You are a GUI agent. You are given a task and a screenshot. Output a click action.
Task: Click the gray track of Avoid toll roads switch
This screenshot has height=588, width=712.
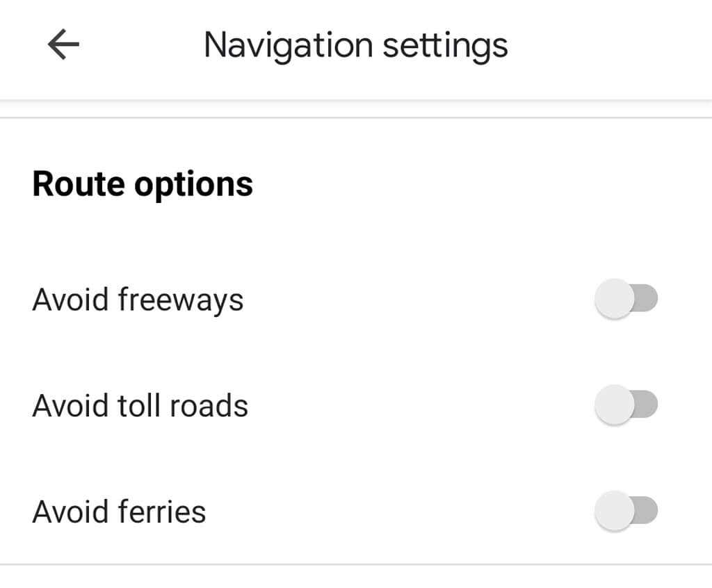(x=647, y=405)
